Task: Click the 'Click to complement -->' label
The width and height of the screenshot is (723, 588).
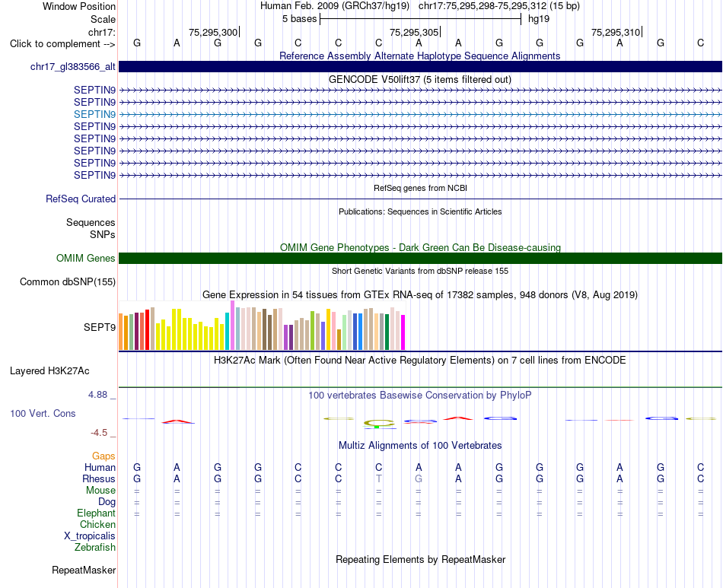Action: 62,44
